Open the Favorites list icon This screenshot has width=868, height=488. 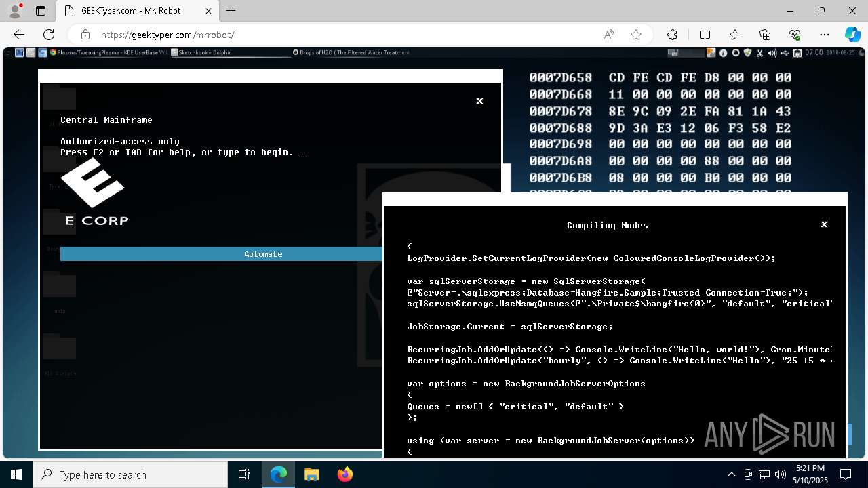click(x=735, y=35)
